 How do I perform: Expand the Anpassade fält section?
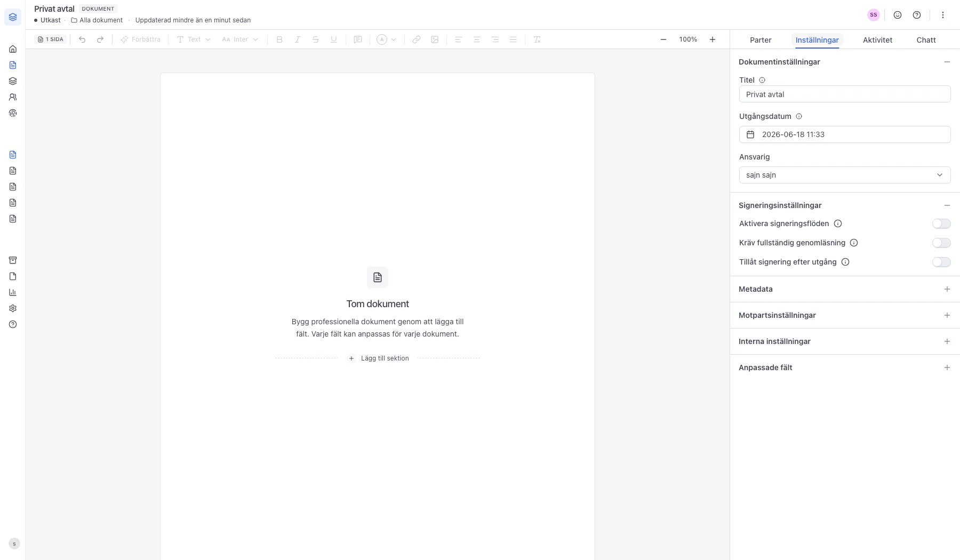click(947, 367)
